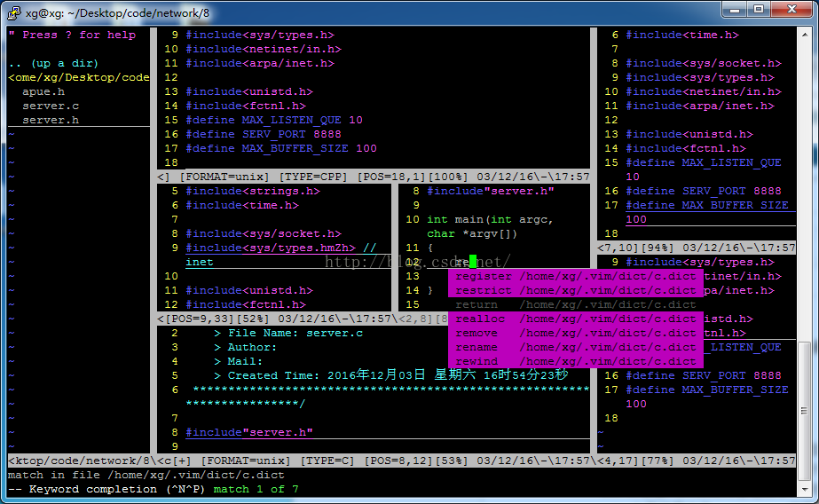The image size is (819, 504).
Task: Click '#define SERV_PORT 8888' on line 16 top-right pane
Action: [704, 191]
